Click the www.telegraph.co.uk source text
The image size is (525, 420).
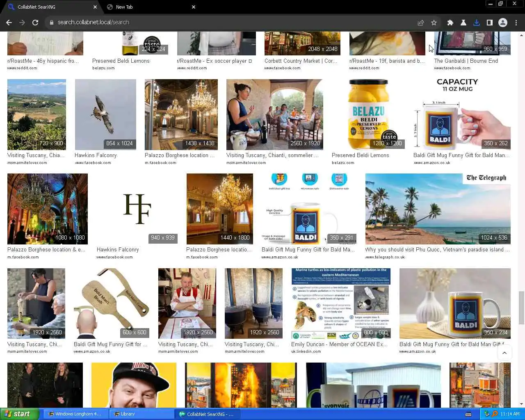tap(385, 257)
